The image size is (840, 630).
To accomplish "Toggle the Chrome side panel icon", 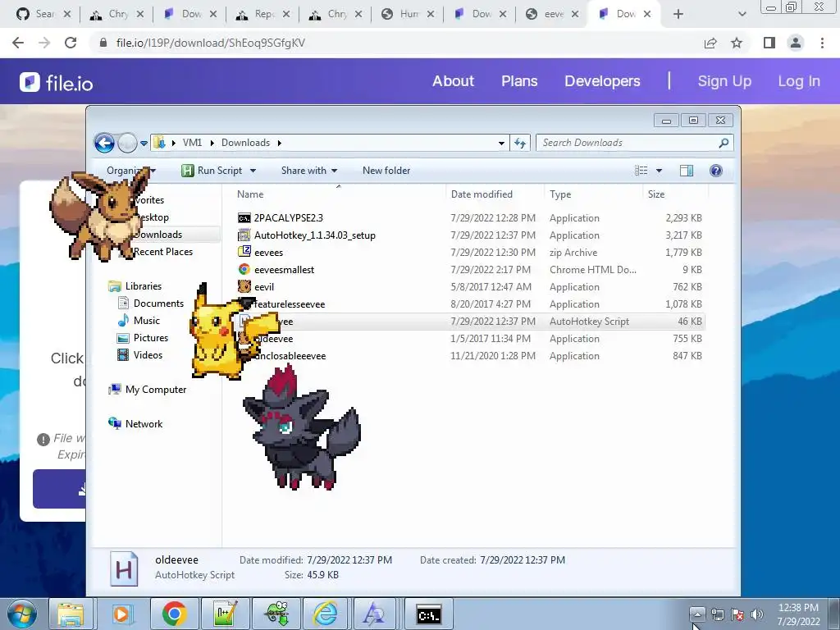I will coord(769,43).
